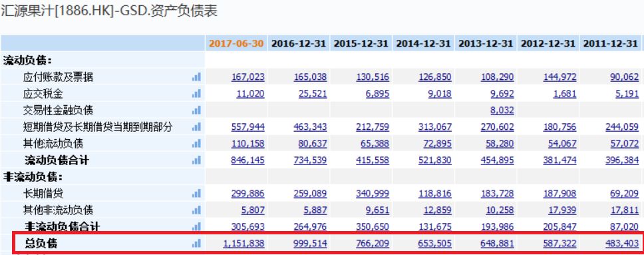Screen dimensions: 644x255
Task: Click 应付账款及票据 value 167,023
Action: [248, 77]
